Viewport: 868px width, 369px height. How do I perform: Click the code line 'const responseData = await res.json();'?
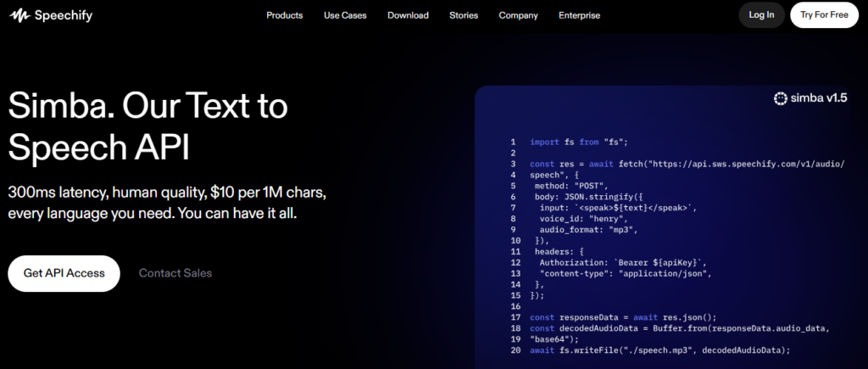(623, 317)
